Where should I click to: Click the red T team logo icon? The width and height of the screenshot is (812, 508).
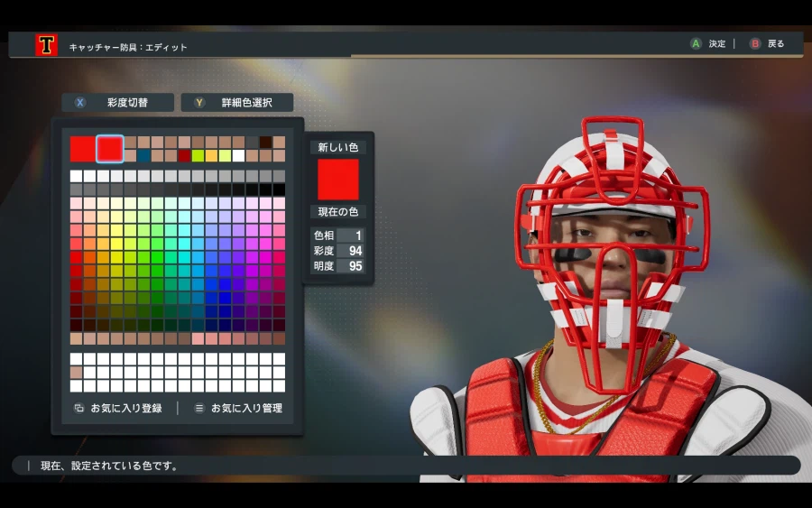click(x=46, y=45)
